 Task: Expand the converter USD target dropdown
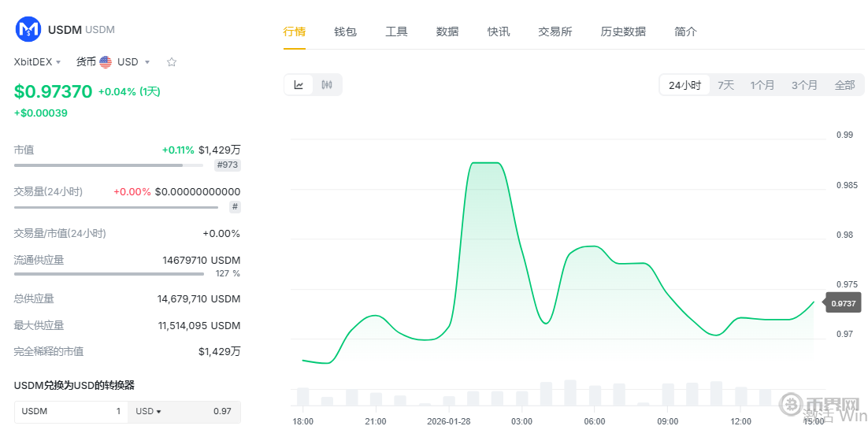point(148,411)
